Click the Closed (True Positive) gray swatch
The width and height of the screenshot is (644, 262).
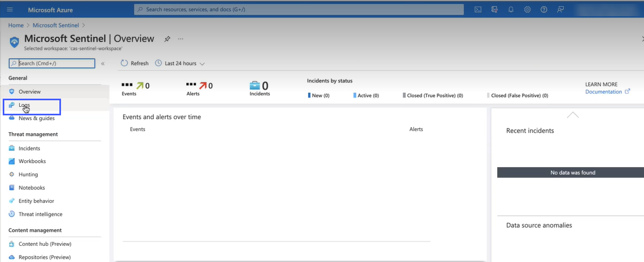[x=404, y=95]
